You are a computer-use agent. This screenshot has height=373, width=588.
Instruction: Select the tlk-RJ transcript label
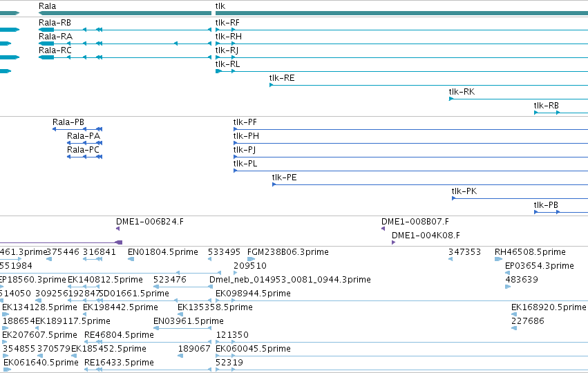click(x=227, y=50)
